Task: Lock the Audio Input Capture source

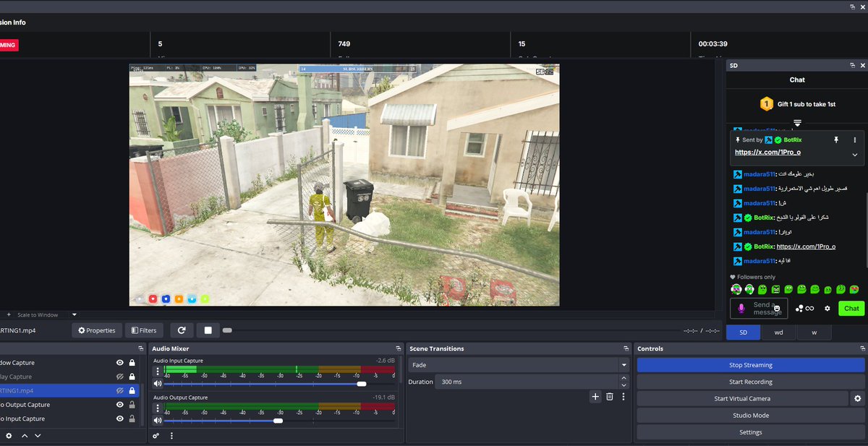Action: coord(132,419)
